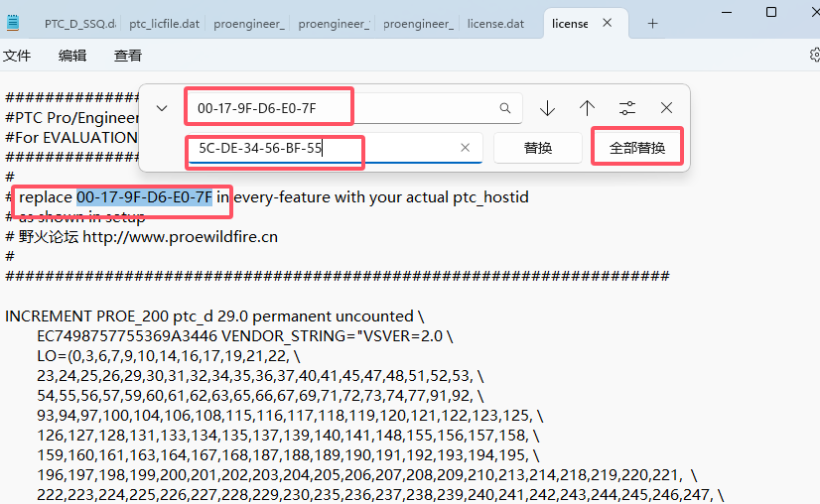
Task: Click 'every-feature with your actual ptc_hostid' text
Action: [381, 197]
